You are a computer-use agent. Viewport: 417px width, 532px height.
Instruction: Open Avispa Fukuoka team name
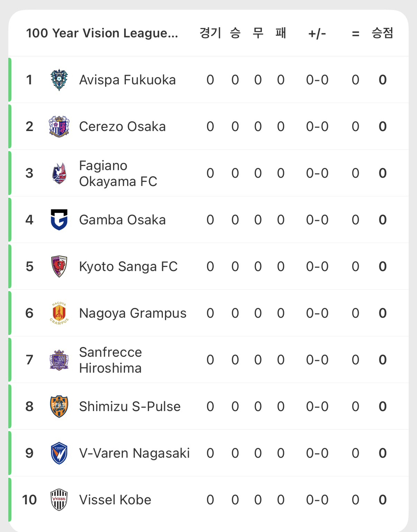[127, 80]
